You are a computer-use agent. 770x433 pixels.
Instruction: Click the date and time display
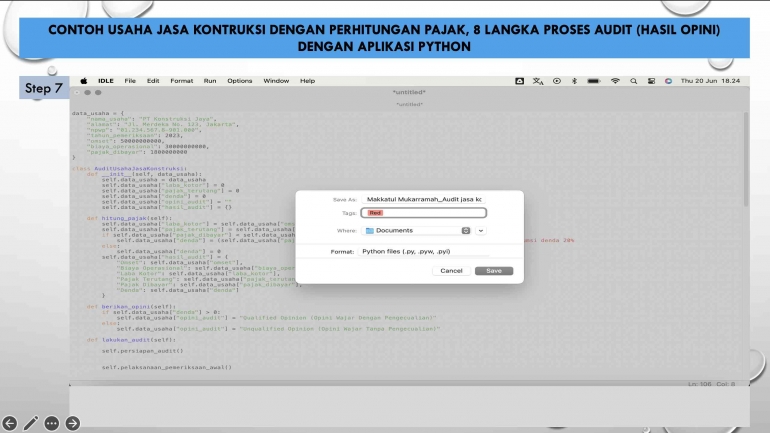pos(710,81)
